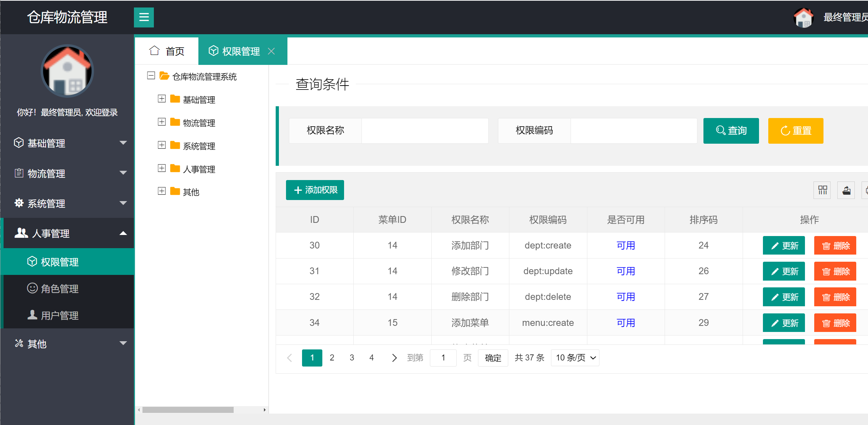Screen dimensions: 868x425
Task: Go to previous page arrow in pagination
Action: tap(290, 358)
